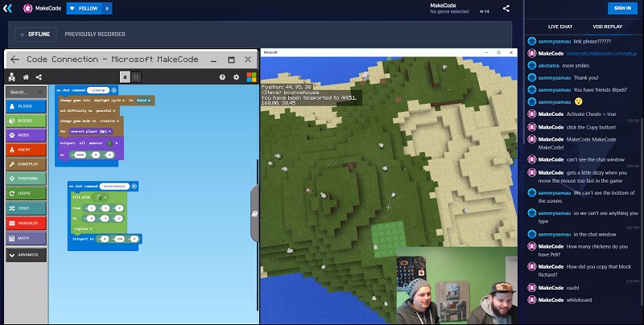The width and height of the screenshot is (644, 325).
Task: Click the Mixer double-chevron logo icon
Action: point(7,8)
